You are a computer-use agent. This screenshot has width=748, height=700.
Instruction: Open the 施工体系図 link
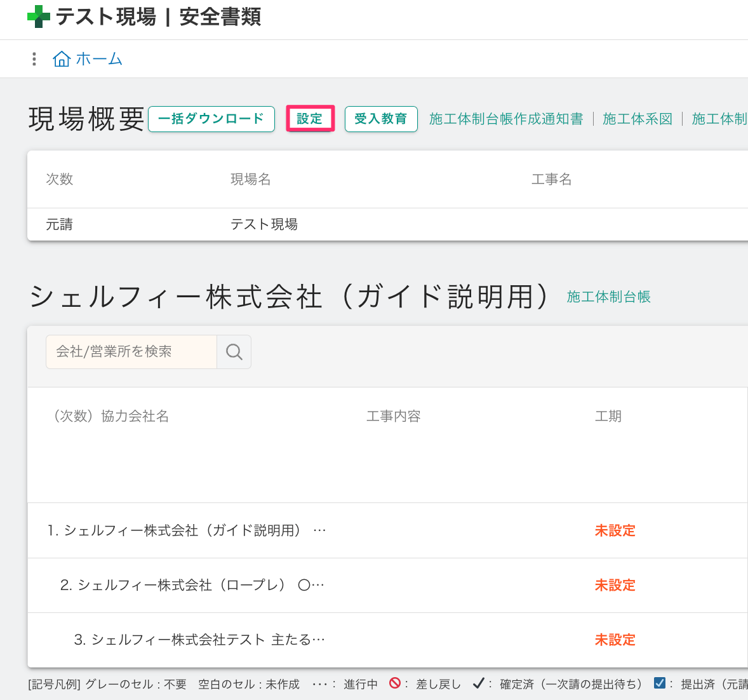pos(637,119)
